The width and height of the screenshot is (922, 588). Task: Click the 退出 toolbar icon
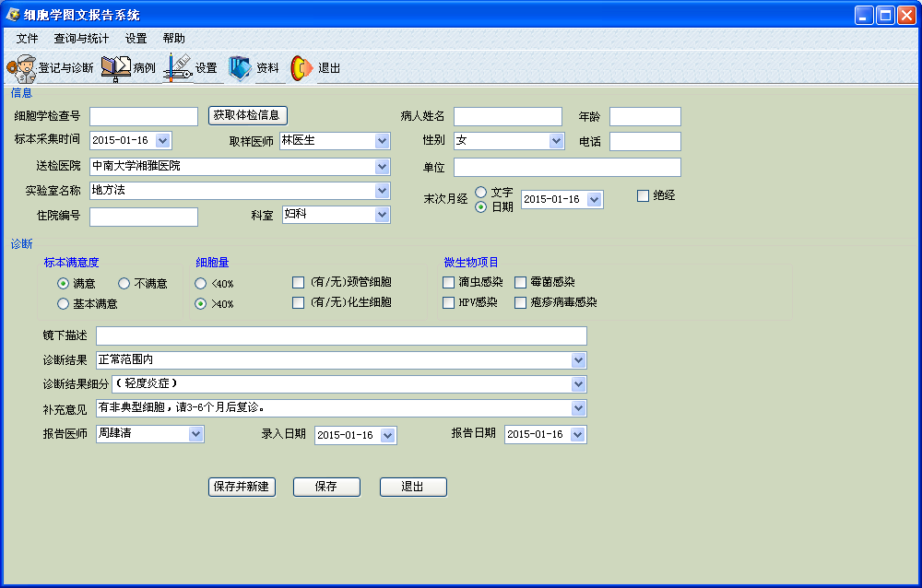301,68
